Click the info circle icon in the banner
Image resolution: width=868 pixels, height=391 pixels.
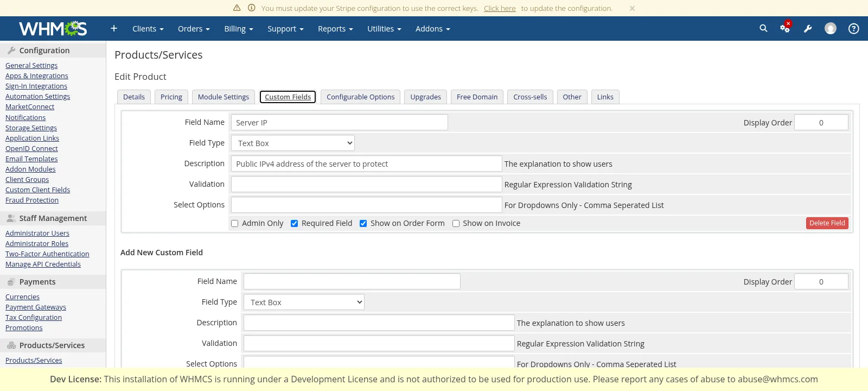(252, 8)
